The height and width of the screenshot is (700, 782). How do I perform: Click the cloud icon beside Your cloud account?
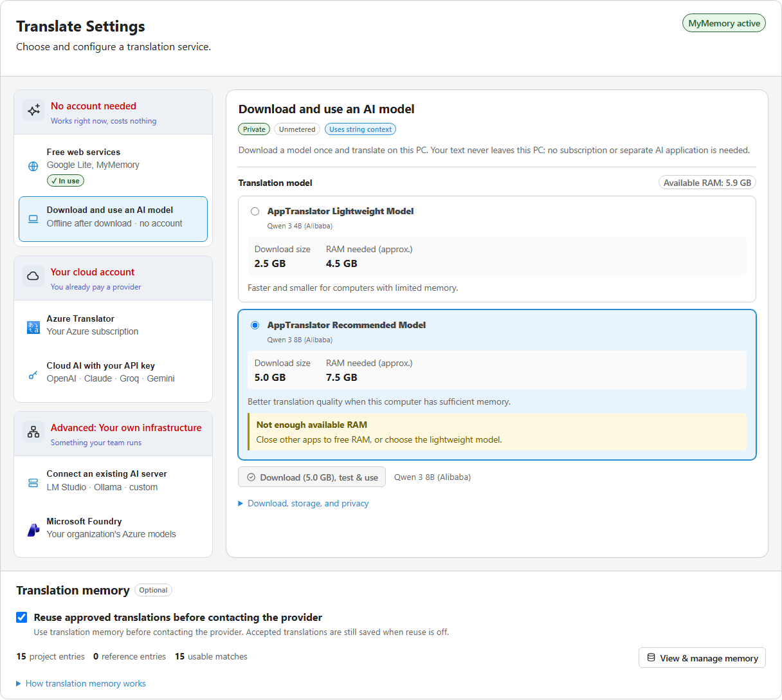point(33,277)
